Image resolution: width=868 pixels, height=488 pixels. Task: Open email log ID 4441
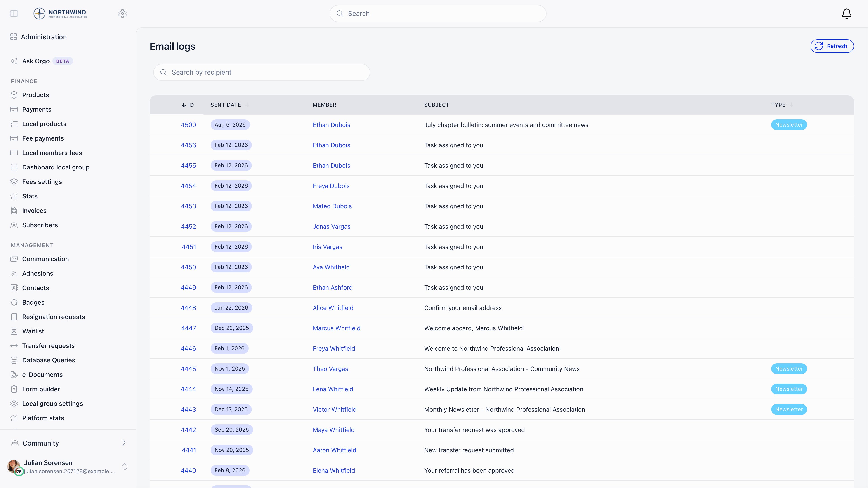(189, 450)
